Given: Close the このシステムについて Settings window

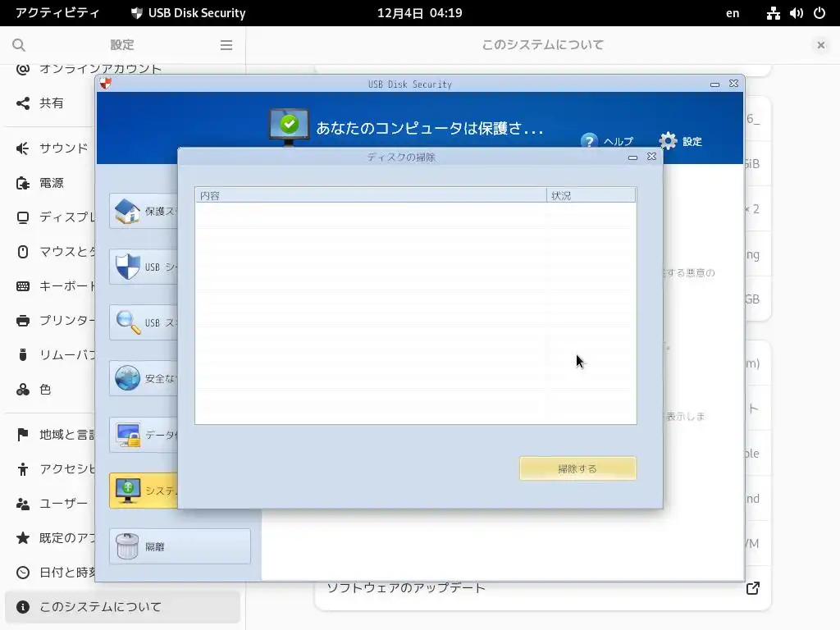Looking at the screenshot, I should pyautogui.click(x=820, y=45).
